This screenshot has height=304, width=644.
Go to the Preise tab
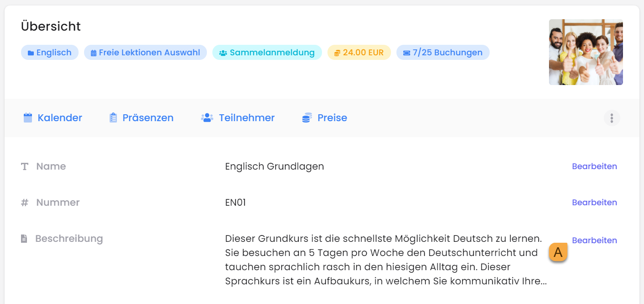pos(332,118)
